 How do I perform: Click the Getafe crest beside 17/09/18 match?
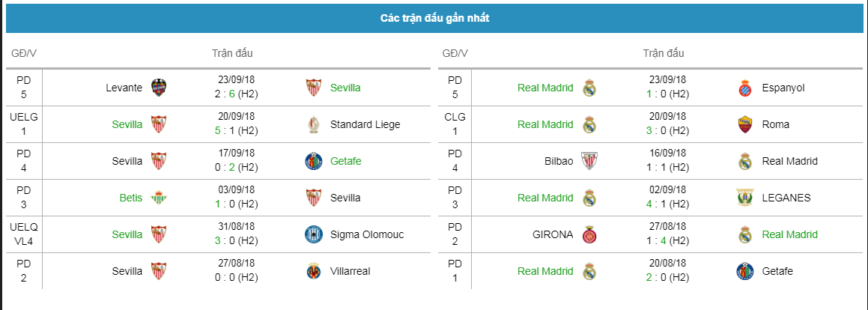[x=314, y=161]
